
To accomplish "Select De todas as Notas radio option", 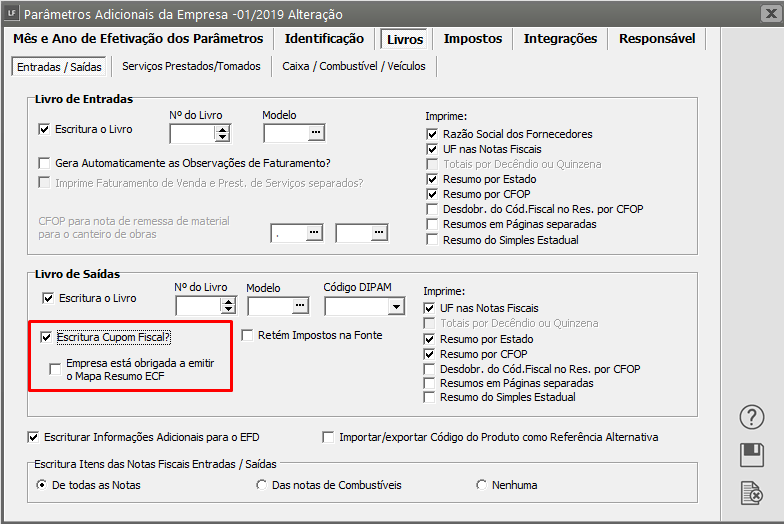I will point(42,485).
